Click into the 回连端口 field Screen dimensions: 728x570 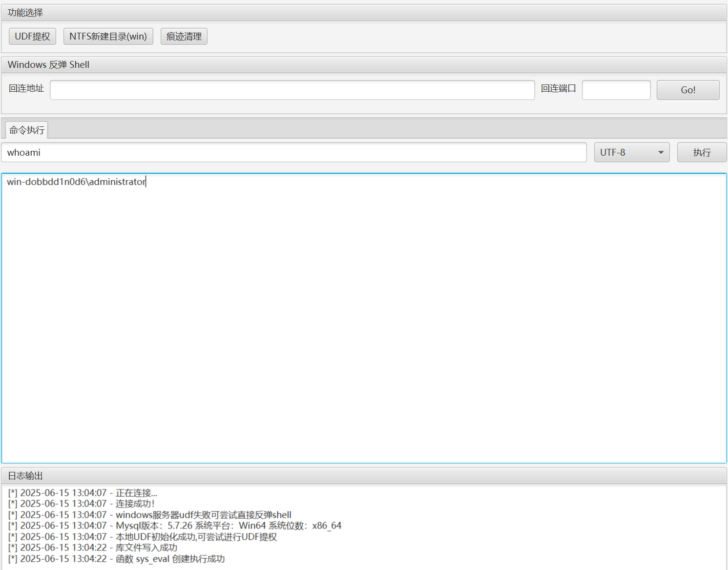click(616, 90)
